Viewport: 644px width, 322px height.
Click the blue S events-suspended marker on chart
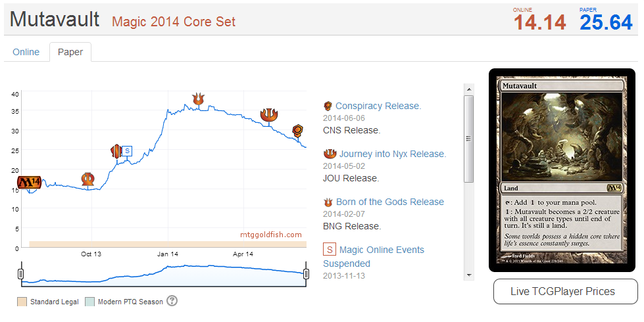(127, 151)
